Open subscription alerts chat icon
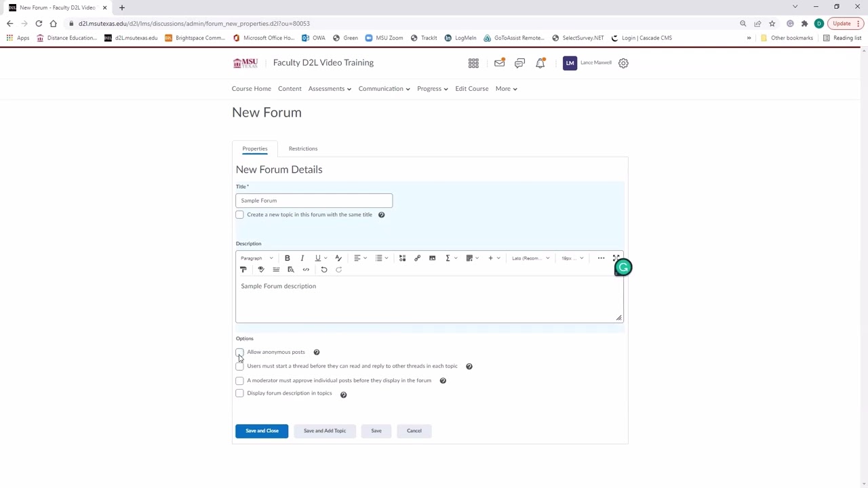The height and width of the screenshot is (488, 868). [519, 63]
